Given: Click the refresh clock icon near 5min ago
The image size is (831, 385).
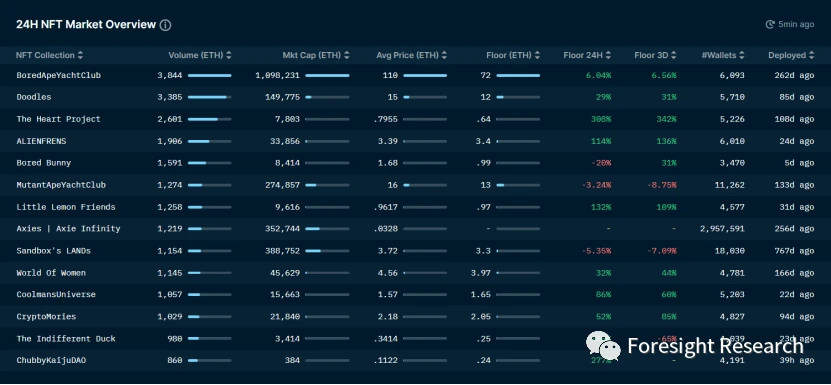Looking at the screenshot, I should 770,24.
